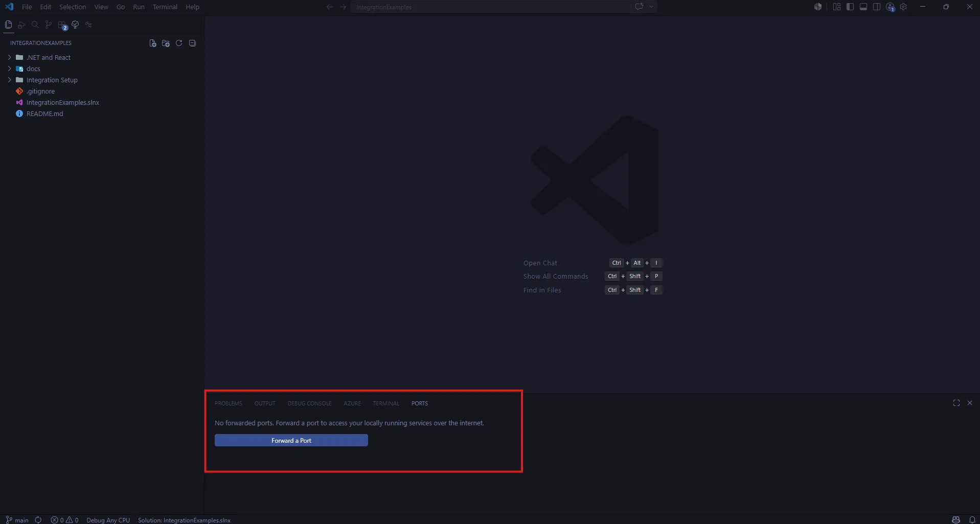
Task: Open the chat dropdown arrow
Action: (x=651, y=7)
